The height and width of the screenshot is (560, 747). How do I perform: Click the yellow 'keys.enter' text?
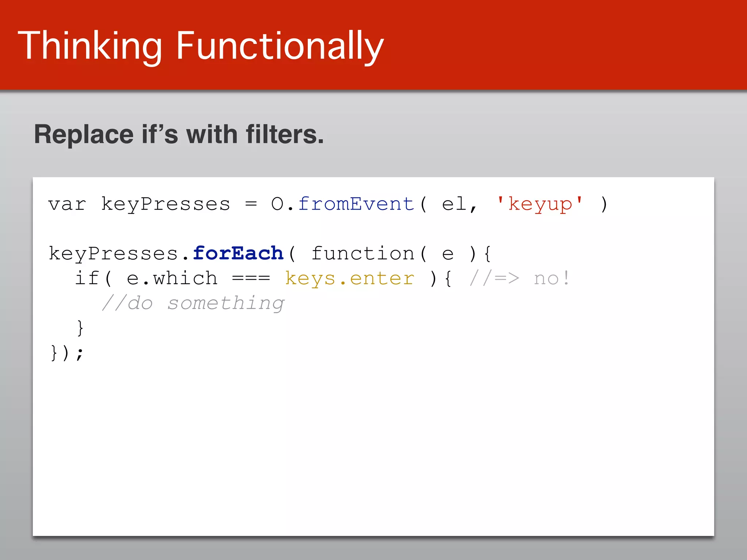pos(349,279)
